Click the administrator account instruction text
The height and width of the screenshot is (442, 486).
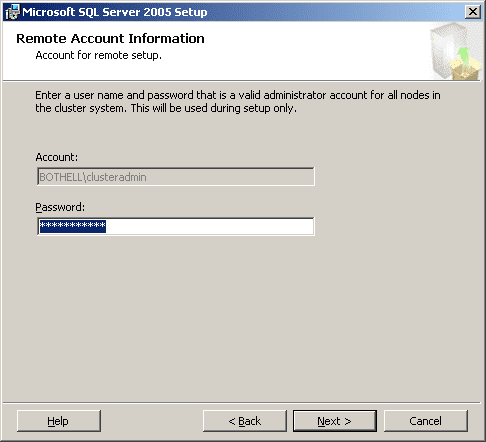tap(238, 102)
